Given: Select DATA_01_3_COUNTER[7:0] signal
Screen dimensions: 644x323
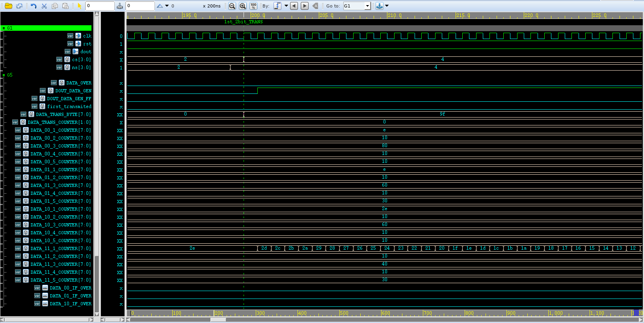Looking at the screenshot, I should point(61,185).
